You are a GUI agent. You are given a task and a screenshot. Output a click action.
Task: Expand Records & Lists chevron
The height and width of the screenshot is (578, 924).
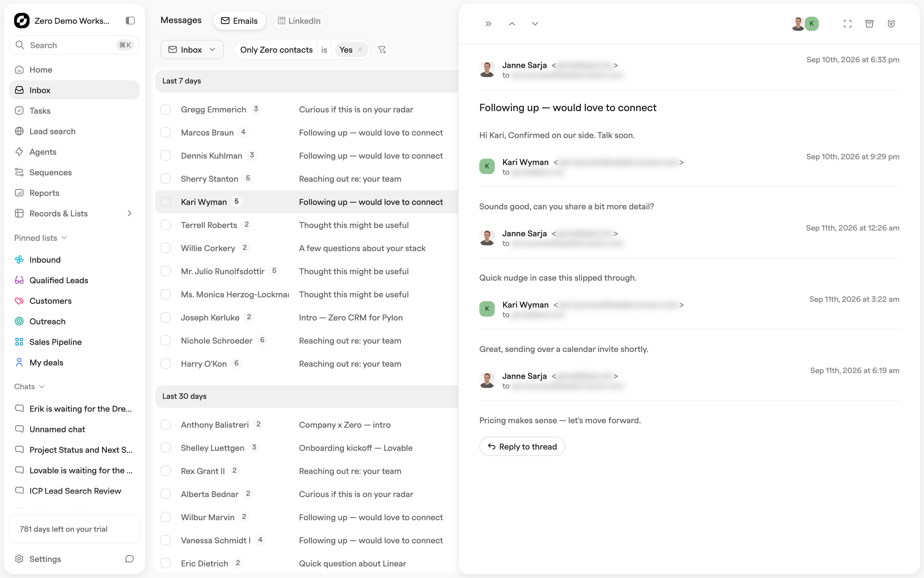[x=129, y=213]
